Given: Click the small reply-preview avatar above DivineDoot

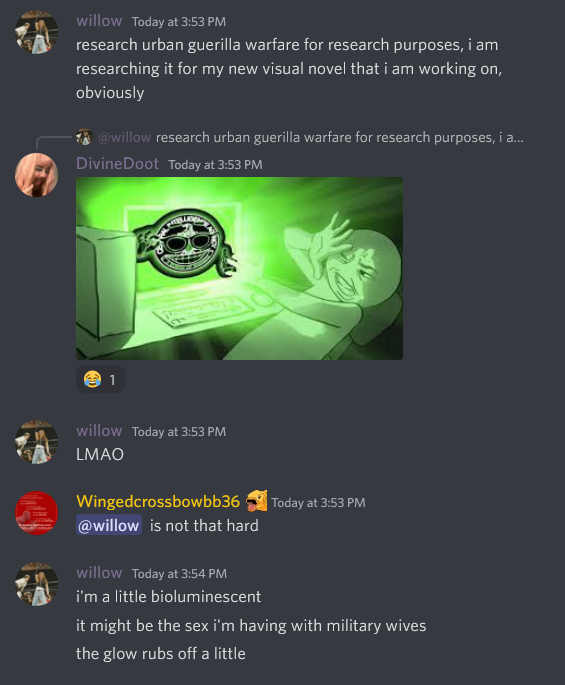Looking at the screenshot, I should point(84,137).
